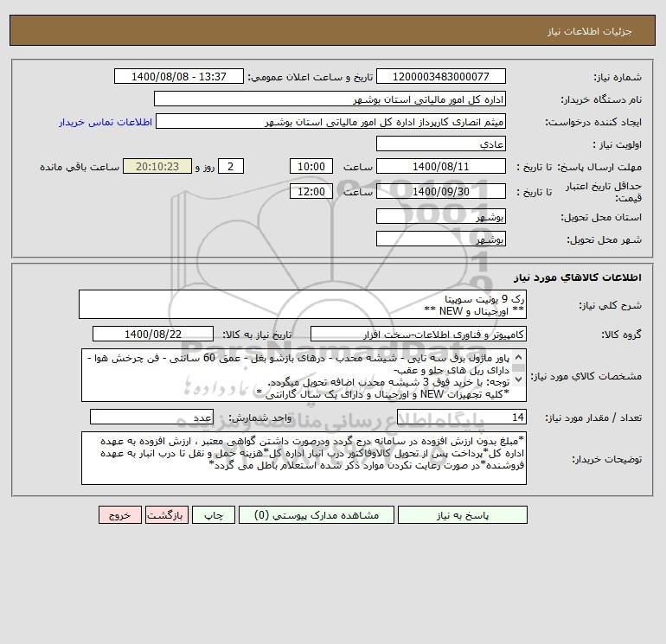This screenshot has height=644, width=666.
Task: Click the تعداد / مقدار مورد نیاز label
Action: [593, 418]
